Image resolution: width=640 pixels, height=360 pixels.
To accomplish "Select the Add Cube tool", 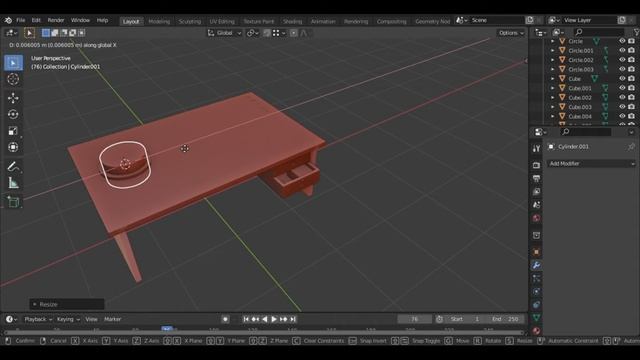I will tap(13, 202).
